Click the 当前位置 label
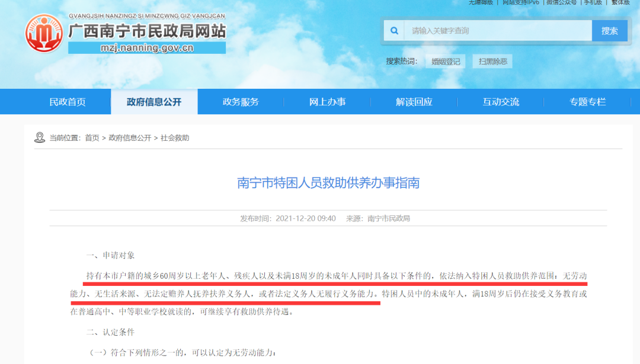This screenshot has width=640, height=364. [65, 138]
